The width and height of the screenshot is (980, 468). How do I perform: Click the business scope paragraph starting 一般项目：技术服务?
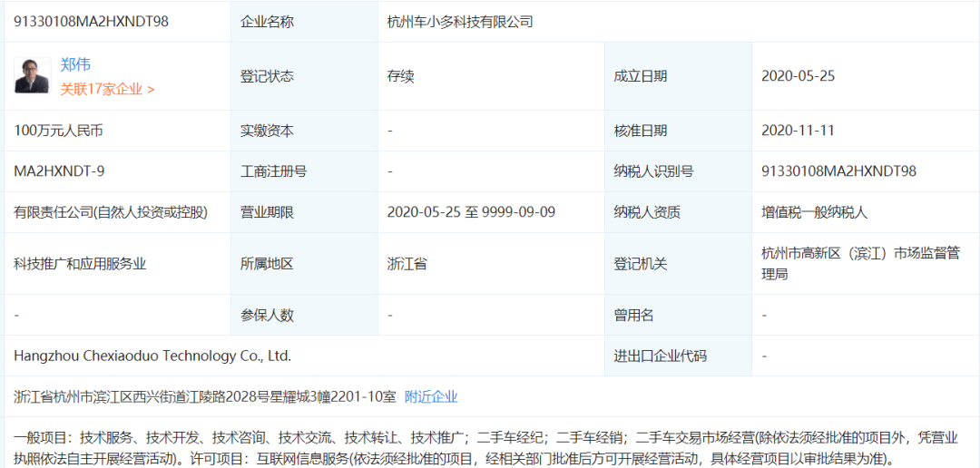click(x=486, y=447)
